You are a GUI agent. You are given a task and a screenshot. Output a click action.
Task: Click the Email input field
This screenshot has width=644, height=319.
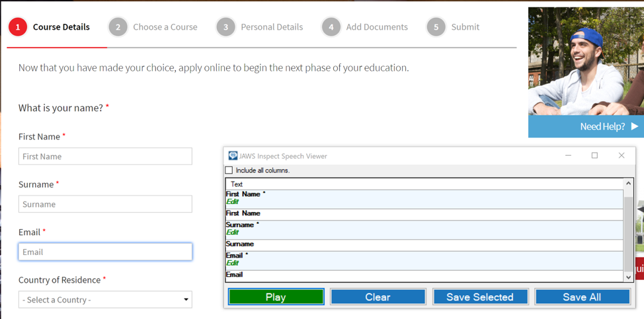point(105,252)
